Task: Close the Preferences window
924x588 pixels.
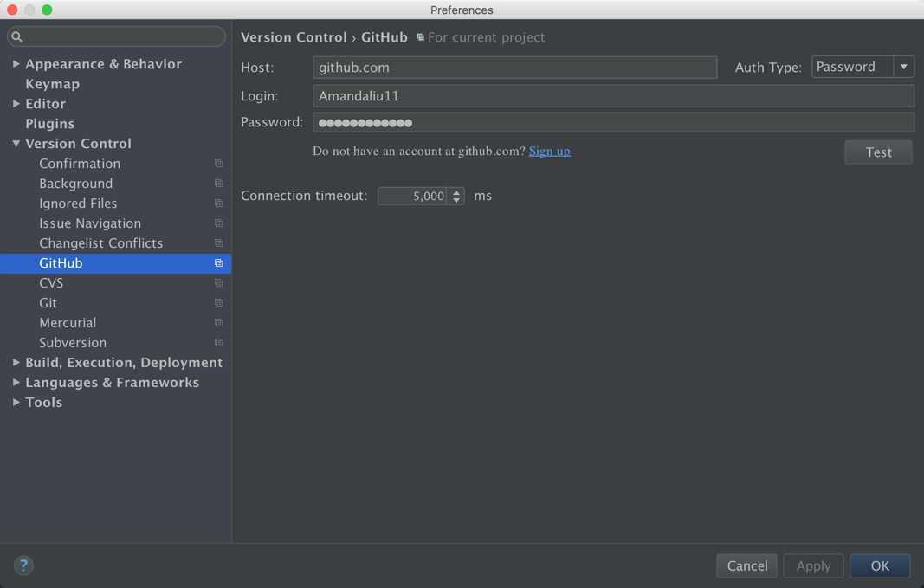Action: pyautogui.click(x=12, y=10)
